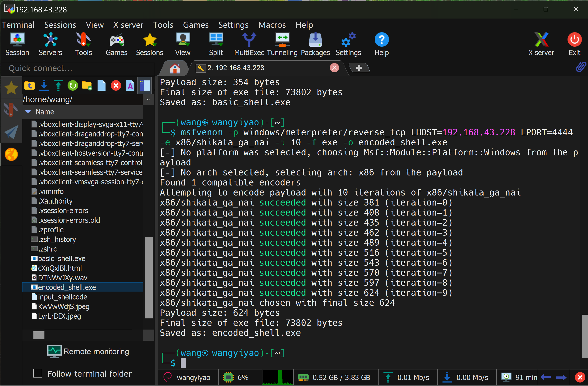Close the 192.168.43.228 session tab
The height and width of the screenshot is (386, 588).
(x=334, y=68)
